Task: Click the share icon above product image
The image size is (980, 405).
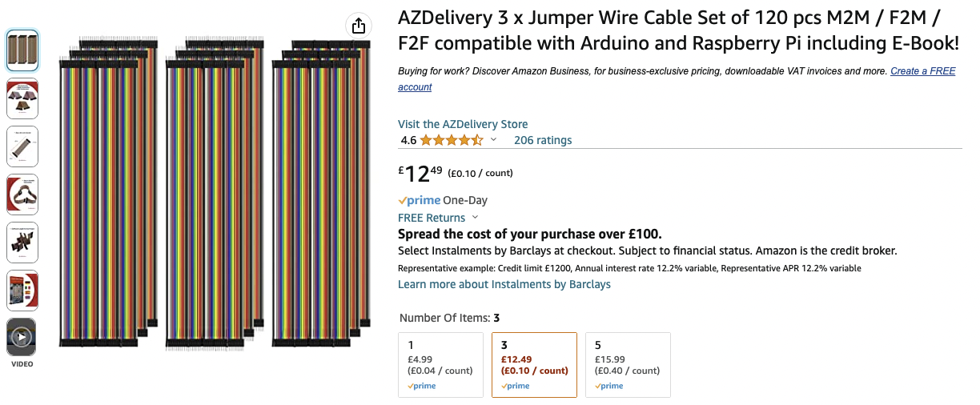Action: pos(359,26)
